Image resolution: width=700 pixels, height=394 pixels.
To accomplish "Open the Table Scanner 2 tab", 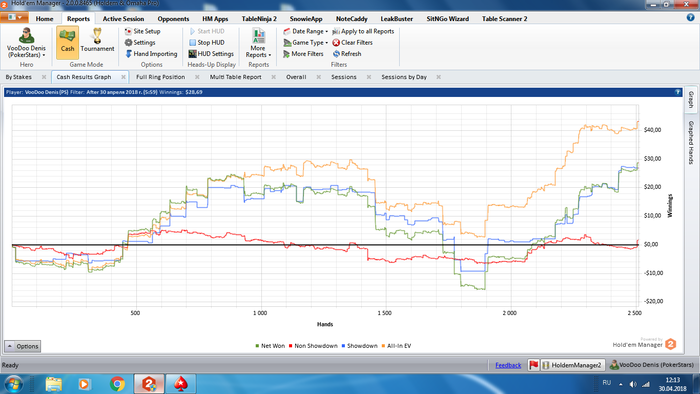I will click(504, 19).
